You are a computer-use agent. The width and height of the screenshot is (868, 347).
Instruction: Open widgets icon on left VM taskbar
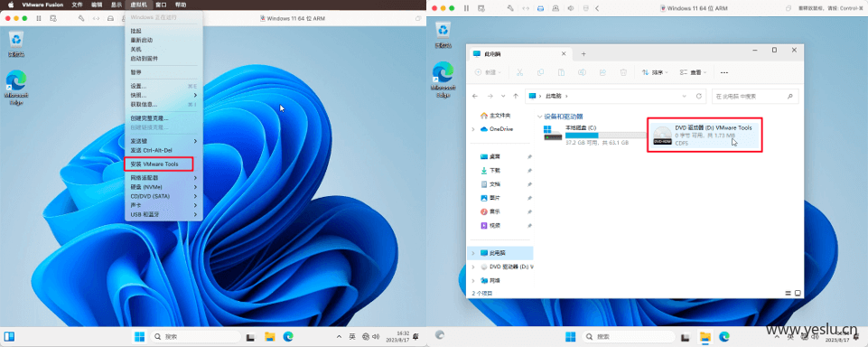pyautogui.click(x=9, y=336)
